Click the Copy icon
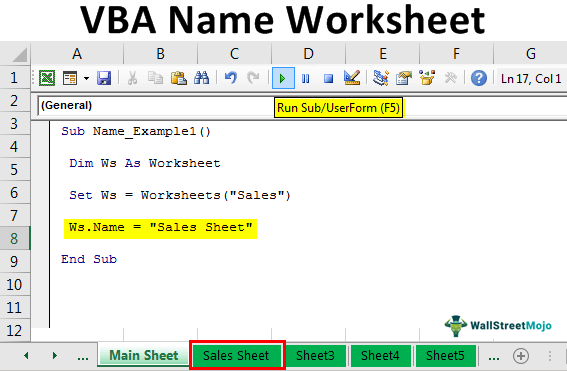 click(x=155, y=78)
